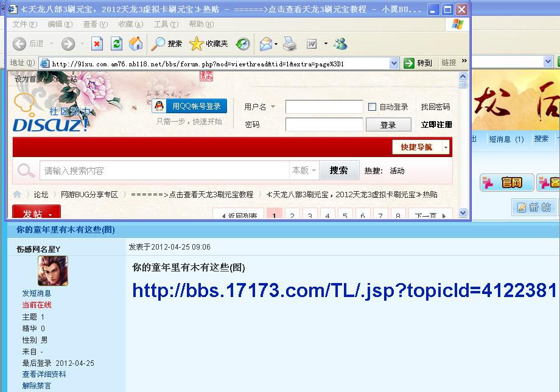Open the 快捷导航 quick navigation dropdown

pyautogui.click(x=421, y=147)
